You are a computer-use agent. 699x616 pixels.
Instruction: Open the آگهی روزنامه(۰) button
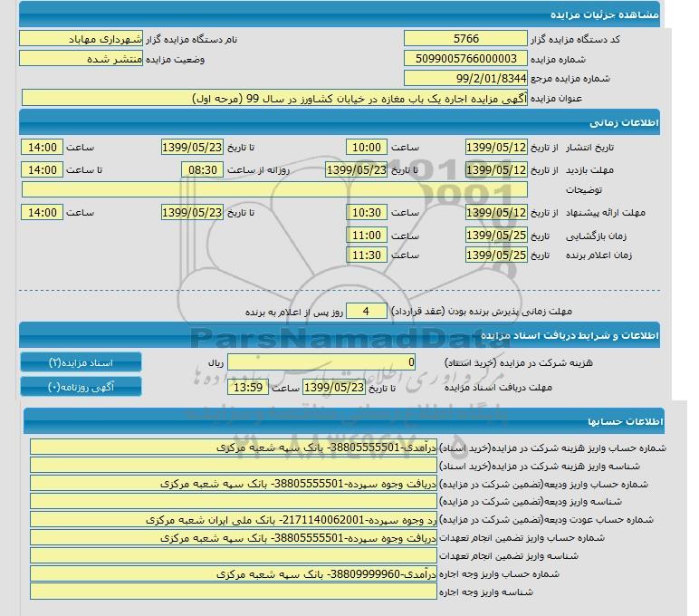81,387
